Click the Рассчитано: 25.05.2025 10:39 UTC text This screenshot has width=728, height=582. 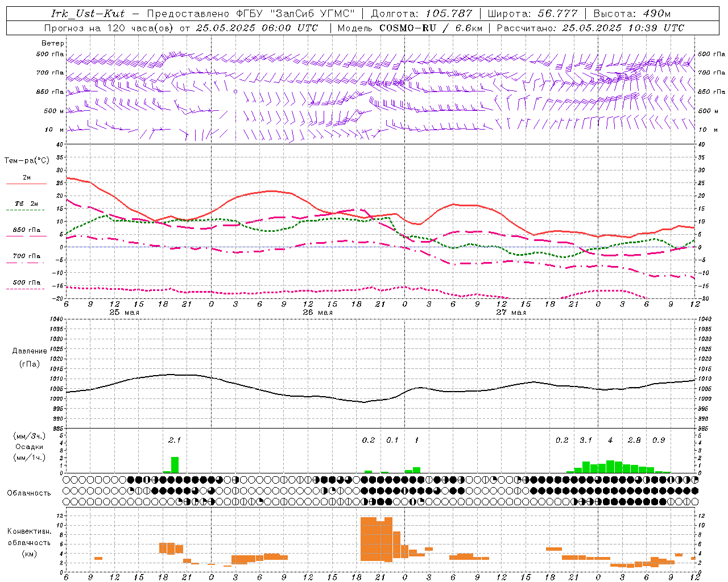[590, 28]
